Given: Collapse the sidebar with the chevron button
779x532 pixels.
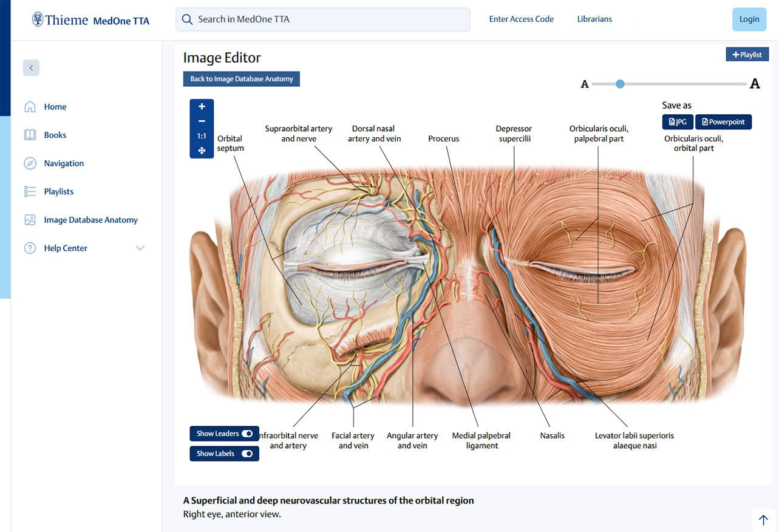Looking at the screenshot, I should click(x=31, y=68).
